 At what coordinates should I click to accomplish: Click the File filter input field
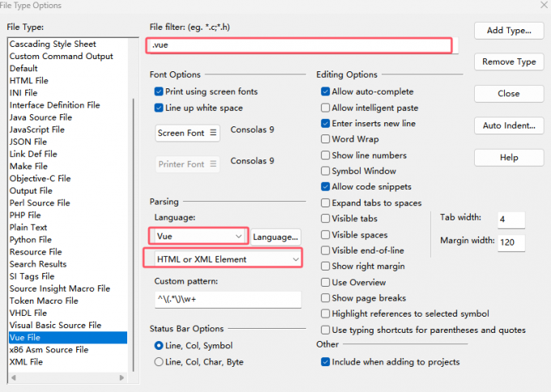coord(300,45)
